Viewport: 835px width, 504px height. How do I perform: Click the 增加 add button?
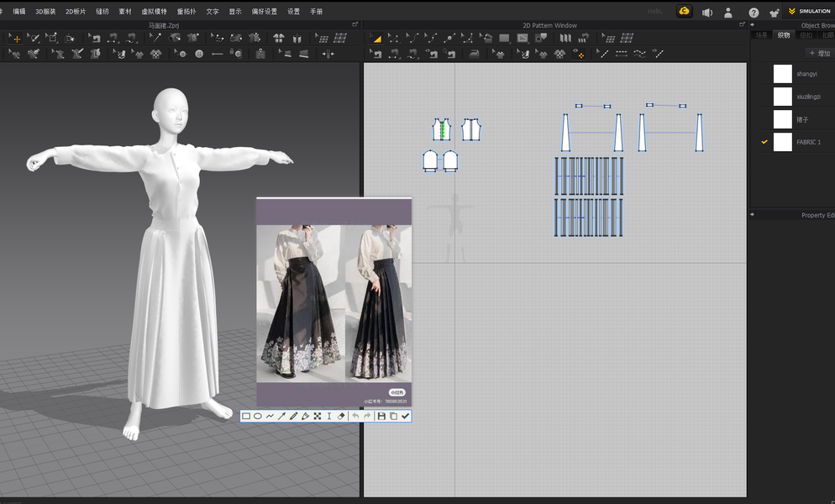pyautogui.click(x=818, y=53)
